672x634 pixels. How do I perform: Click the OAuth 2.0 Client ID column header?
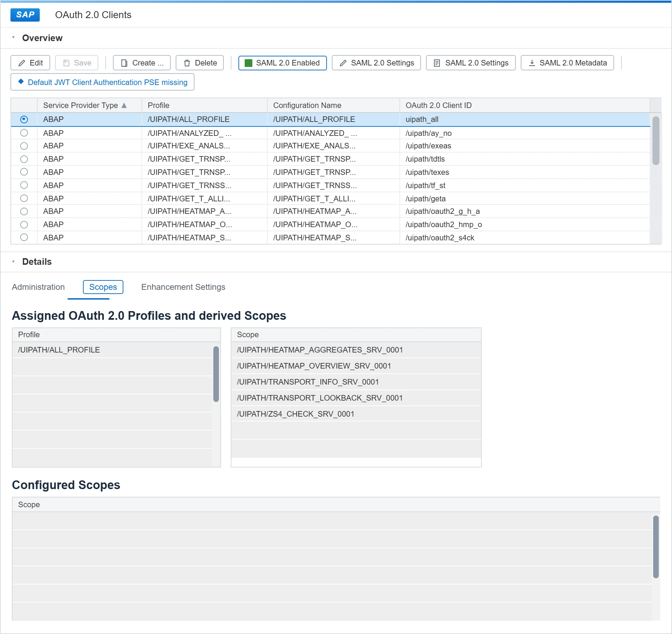(525, 105)
